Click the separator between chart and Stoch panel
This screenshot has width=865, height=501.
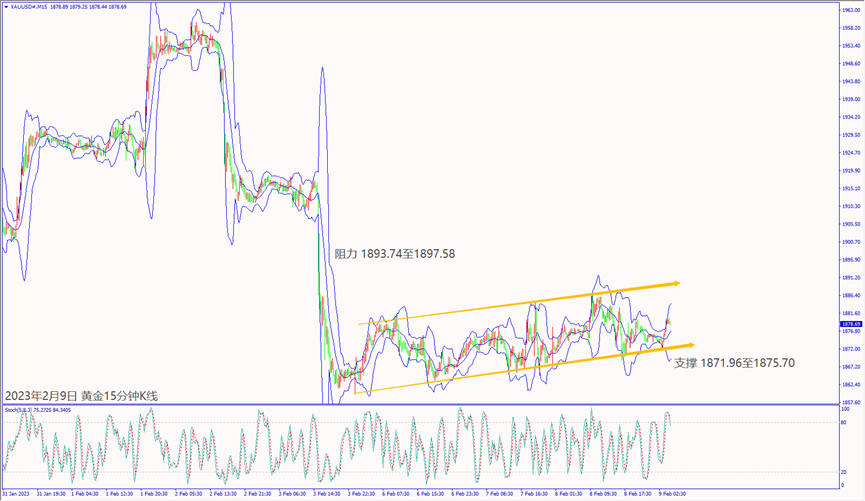click(x=420, y=404)
